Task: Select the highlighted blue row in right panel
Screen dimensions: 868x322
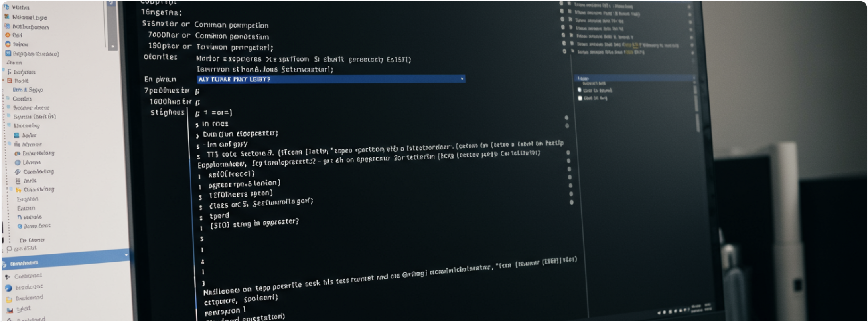Action: pyautogui.click(x=633, y=78)
